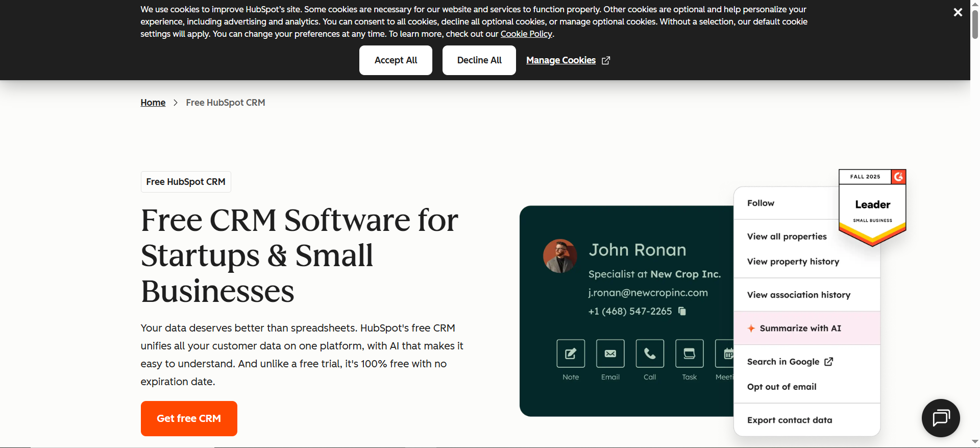Screen dimensions: 980x448
Task: Select View property history menu item
Action: point(793,262)
